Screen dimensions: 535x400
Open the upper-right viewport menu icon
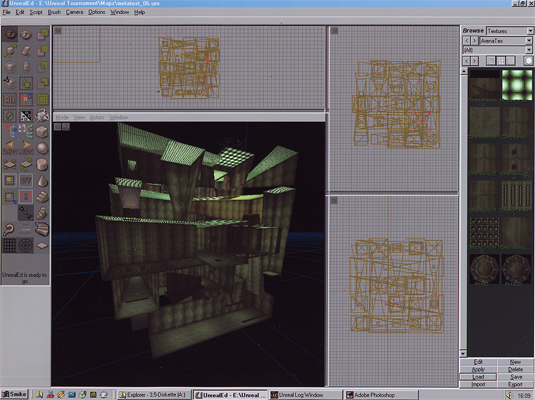tap(334, 31)
